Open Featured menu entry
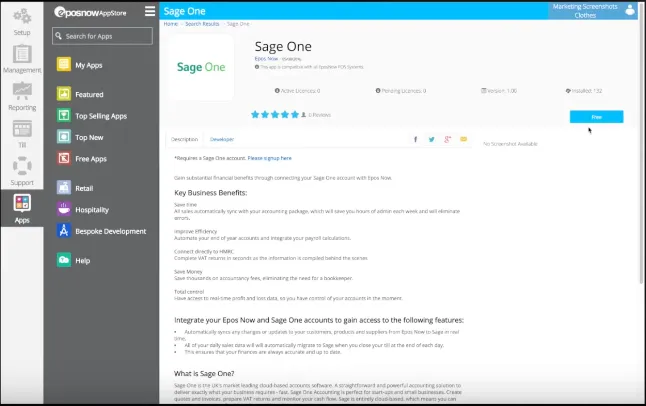Image resolution: width=646 pixels, height=406 pixels. [89, 94]
